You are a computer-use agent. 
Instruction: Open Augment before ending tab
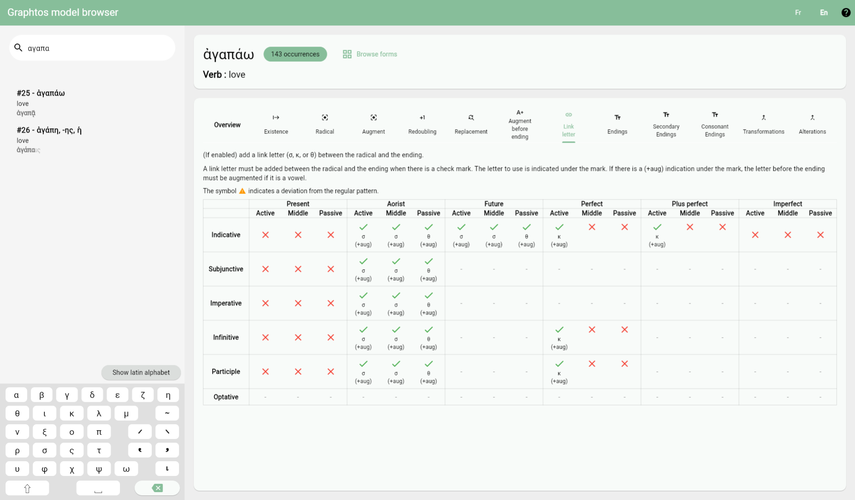pos(520,124)
